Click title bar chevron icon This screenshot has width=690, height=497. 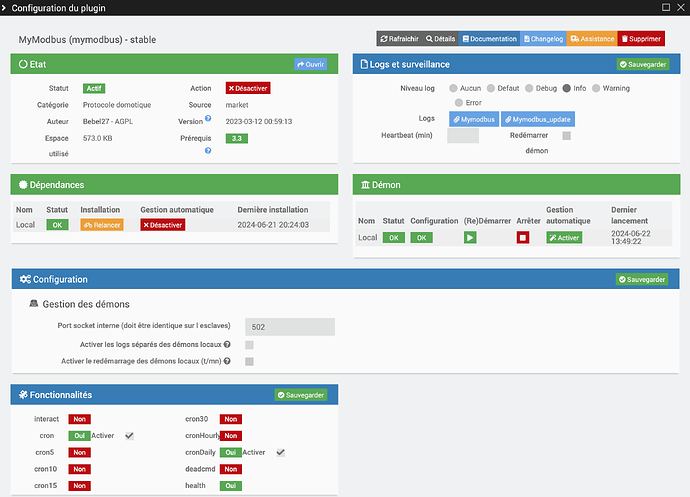click(4, 8)
